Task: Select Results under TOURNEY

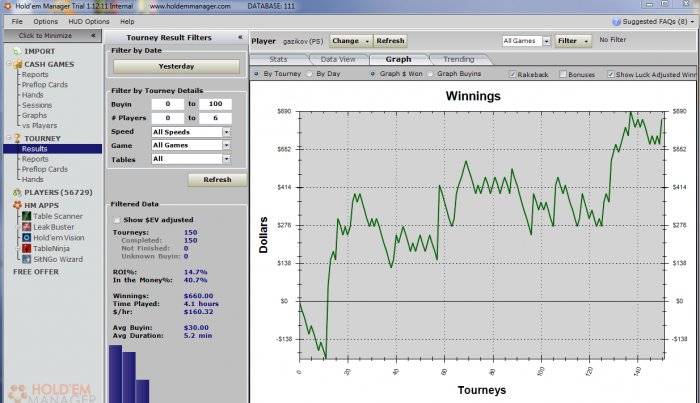Action: [x=53, y=149]
